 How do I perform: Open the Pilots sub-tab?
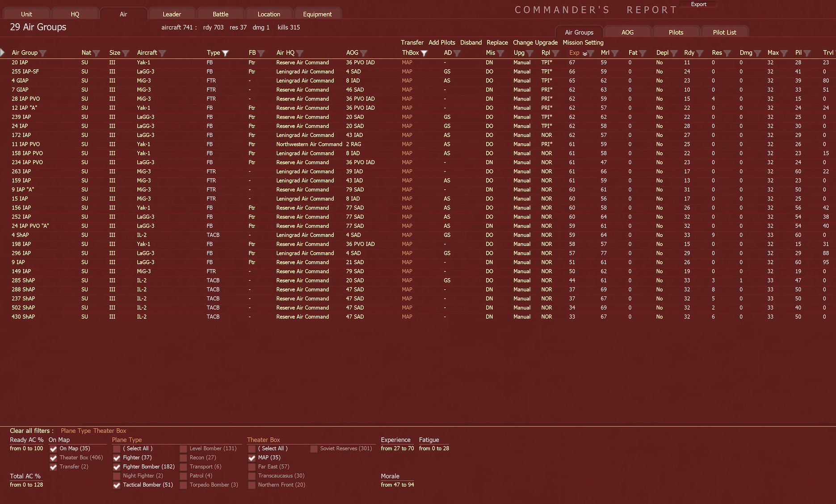click(x=676, y=32)
